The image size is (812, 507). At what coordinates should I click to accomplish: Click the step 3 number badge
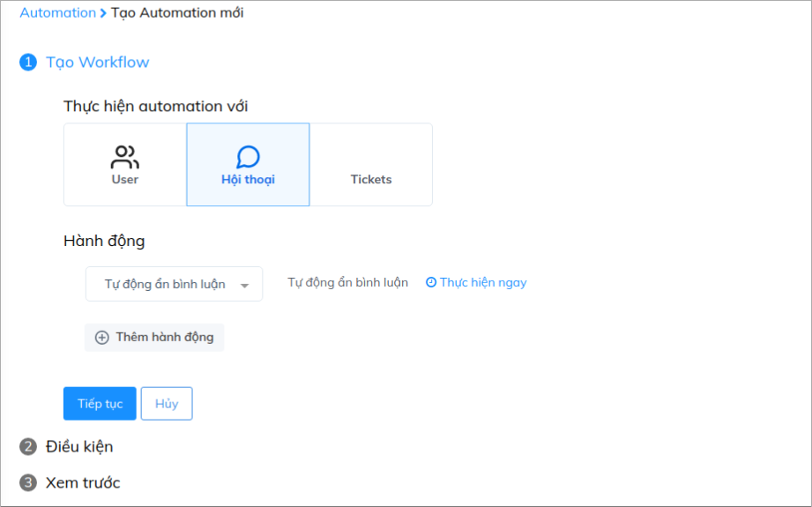(28, 482)
